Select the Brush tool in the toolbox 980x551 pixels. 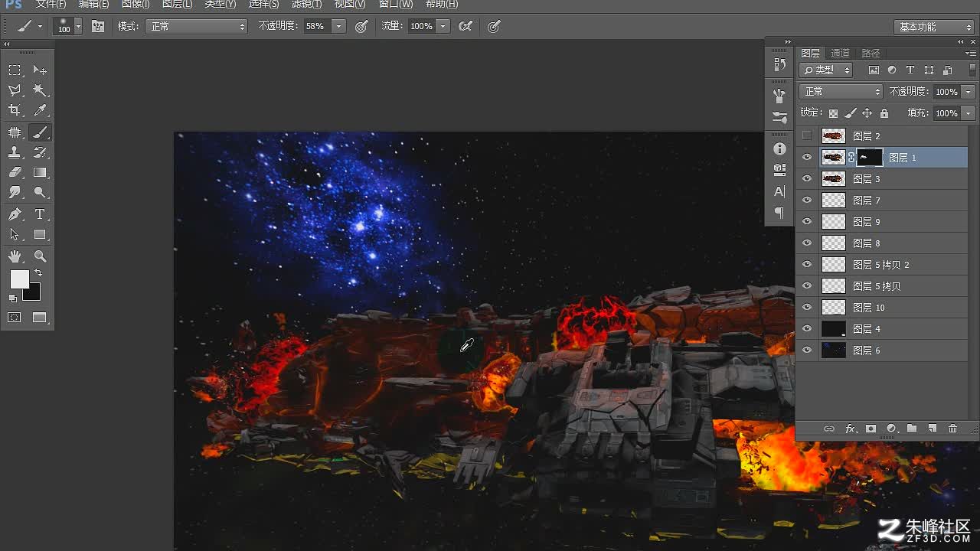click(x=40, y=132)
